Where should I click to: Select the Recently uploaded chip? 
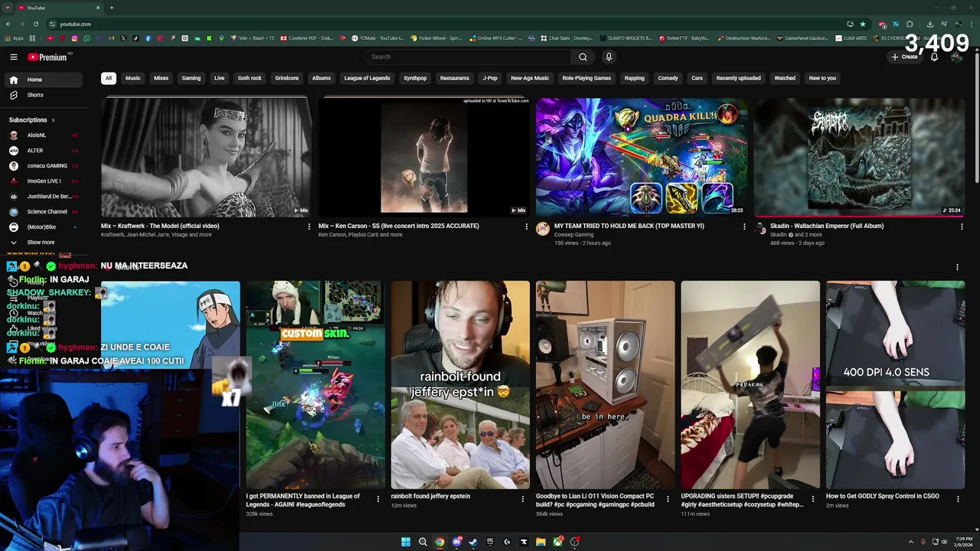(738, 78)
